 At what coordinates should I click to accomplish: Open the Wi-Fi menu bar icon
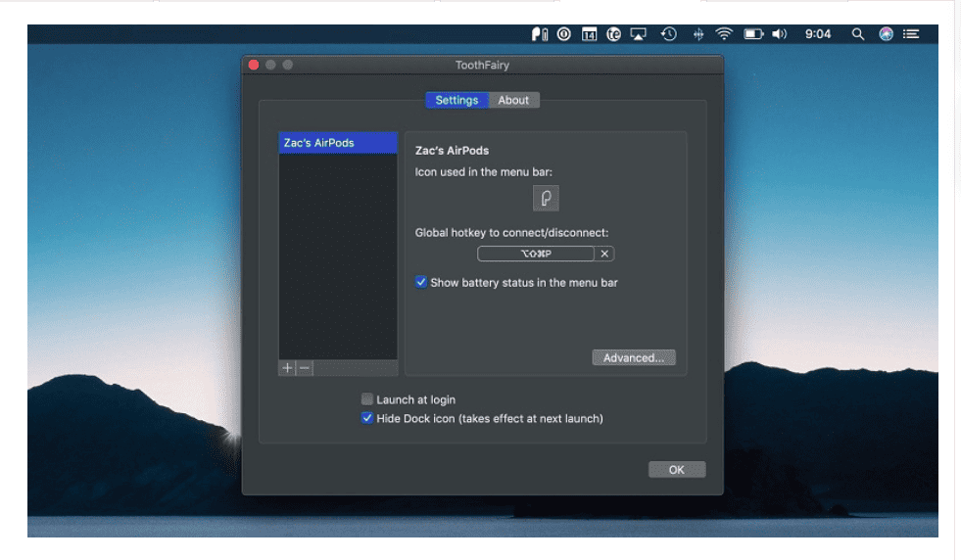(x=724, y=34)
